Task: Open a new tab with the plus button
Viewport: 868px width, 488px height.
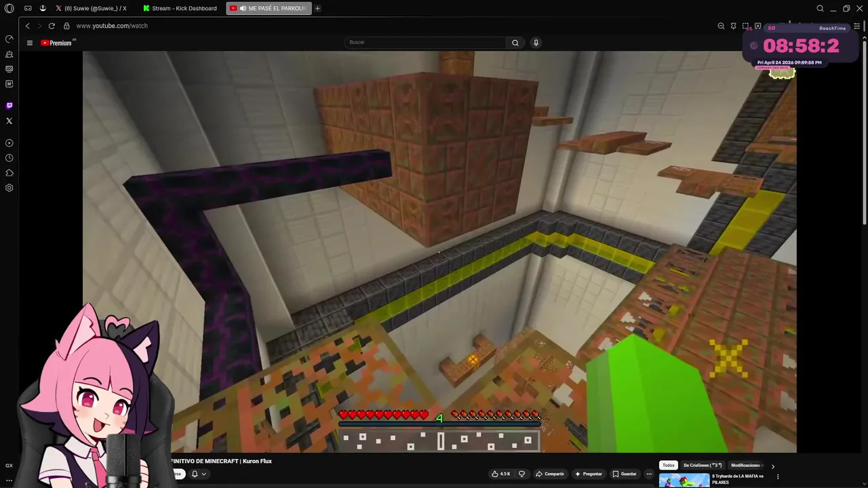Action: [317, 8]
